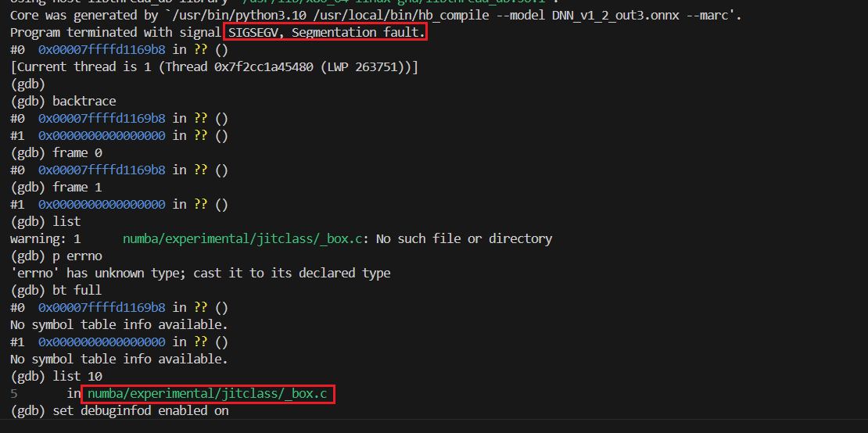
Task: Click the 'Program terminated with signal' text
Action: [x=116, y=32]
